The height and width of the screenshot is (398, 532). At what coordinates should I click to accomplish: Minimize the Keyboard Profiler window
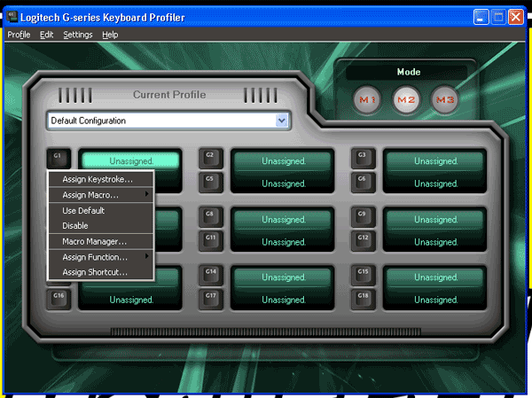(481, 17)
